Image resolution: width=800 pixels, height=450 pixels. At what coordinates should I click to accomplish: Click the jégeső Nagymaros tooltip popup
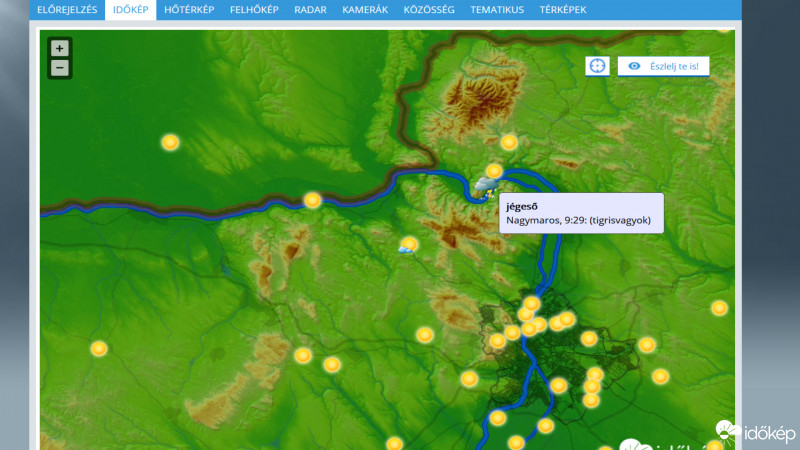coord(581,213)
